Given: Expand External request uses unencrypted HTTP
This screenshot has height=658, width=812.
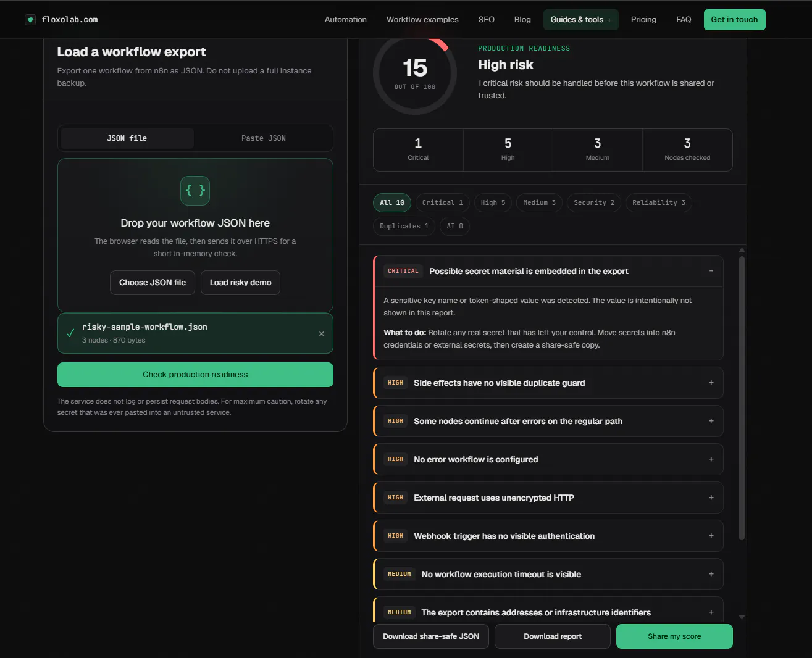Looking at the screenshot, I should [x=711, y=498].
